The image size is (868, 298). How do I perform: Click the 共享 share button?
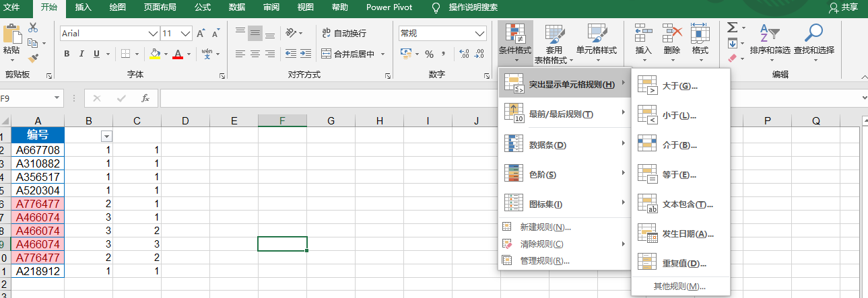click(x=843, y=7)
